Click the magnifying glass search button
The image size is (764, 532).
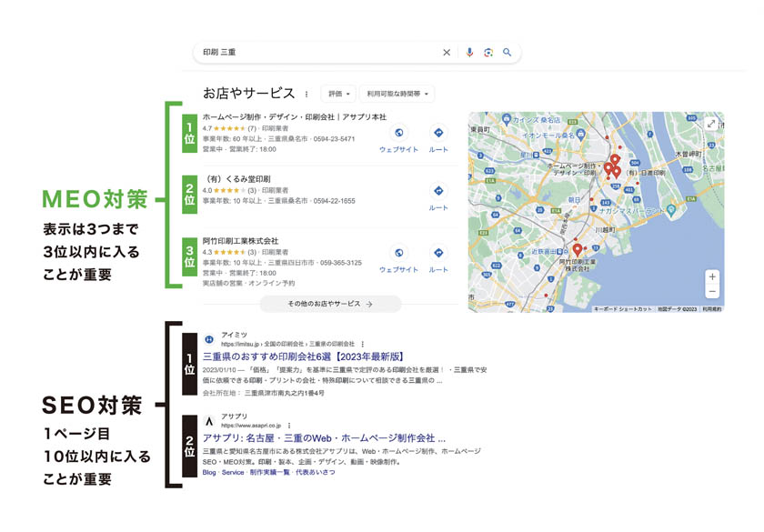pyautogui.click(x=508, y=53)
